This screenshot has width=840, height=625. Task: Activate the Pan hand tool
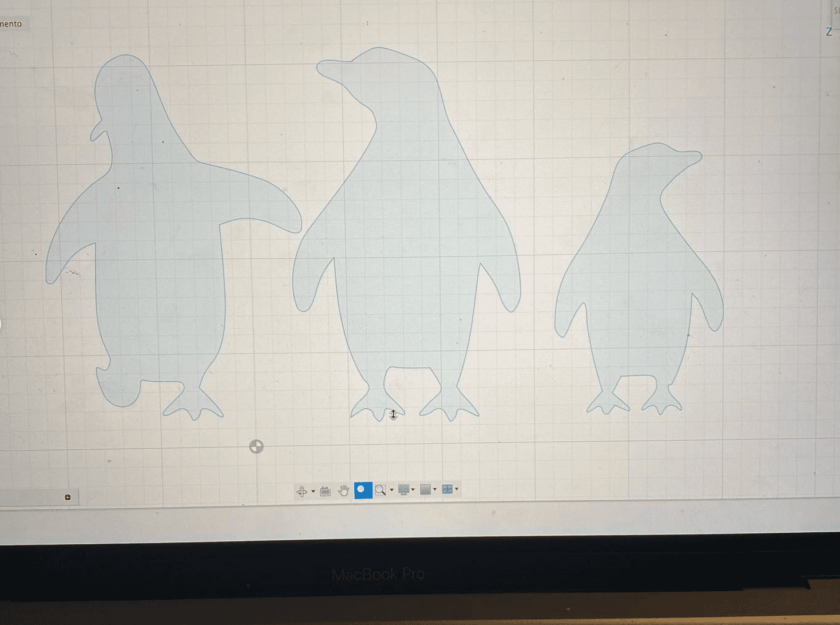click(x=343, y=490)
